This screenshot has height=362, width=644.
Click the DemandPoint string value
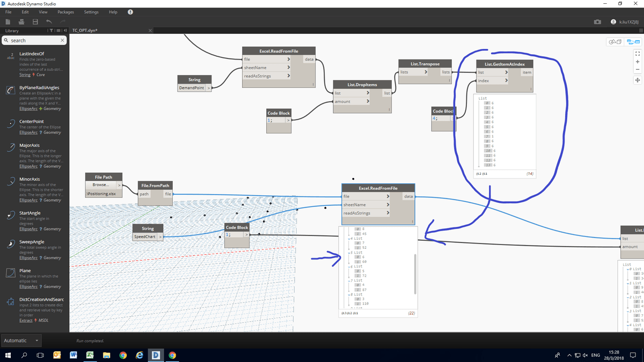point(192,87)
